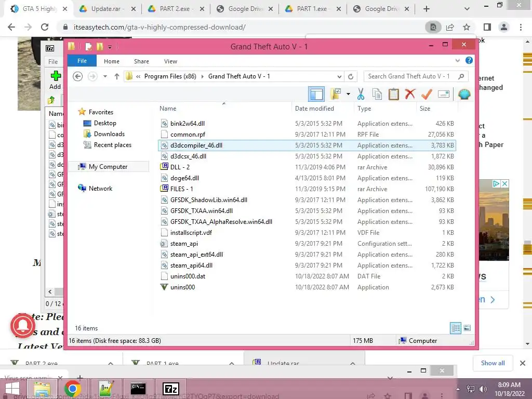Click Show all downloads button
Screen dimensions: 532x399
(x=493, y=363)
